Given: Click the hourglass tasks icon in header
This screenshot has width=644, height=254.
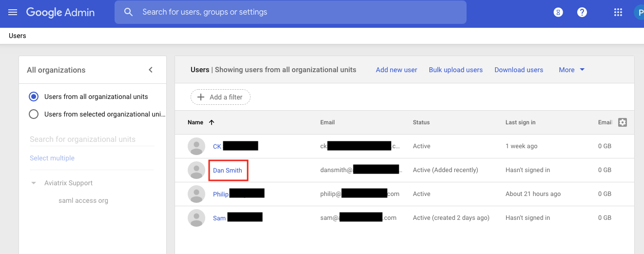Looking at the screenshot, I should pos(558,12).
